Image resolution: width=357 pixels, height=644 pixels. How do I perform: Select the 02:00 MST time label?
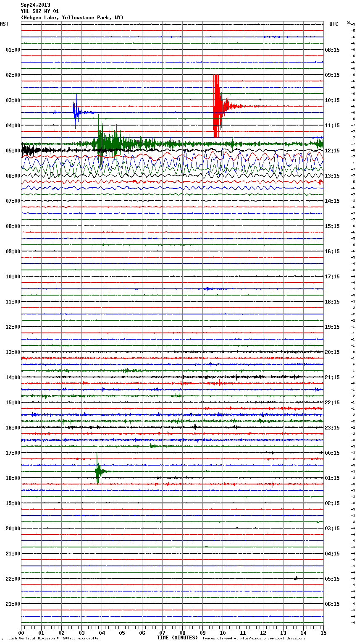[13, 75]
